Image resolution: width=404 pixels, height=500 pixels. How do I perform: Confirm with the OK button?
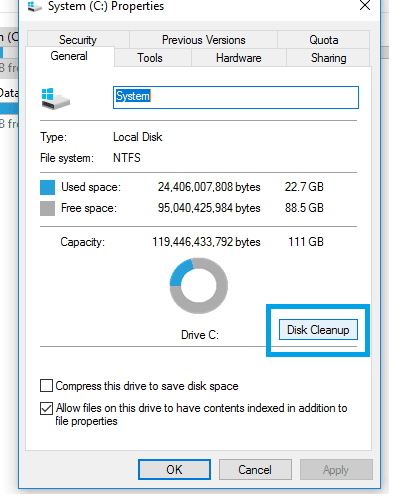174,470
